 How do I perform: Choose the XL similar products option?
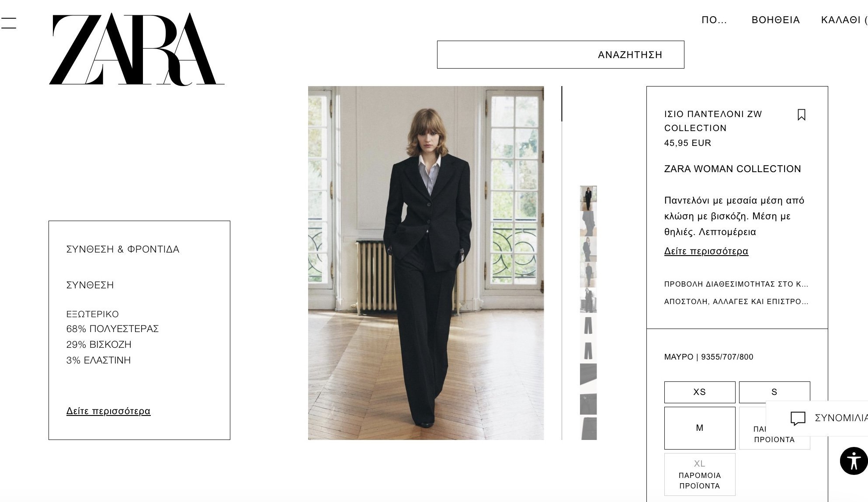tap(699, 474)
